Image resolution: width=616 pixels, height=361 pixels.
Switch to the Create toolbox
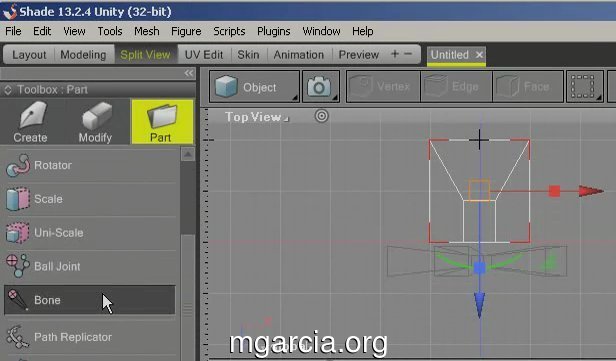click(30, 121)
